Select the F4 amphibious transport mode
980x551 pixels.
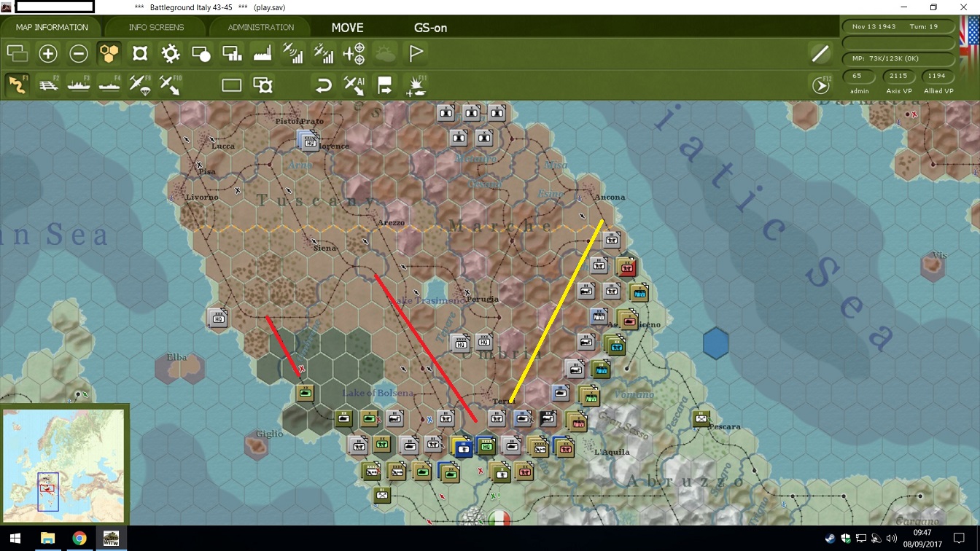[x=109, y=85]
